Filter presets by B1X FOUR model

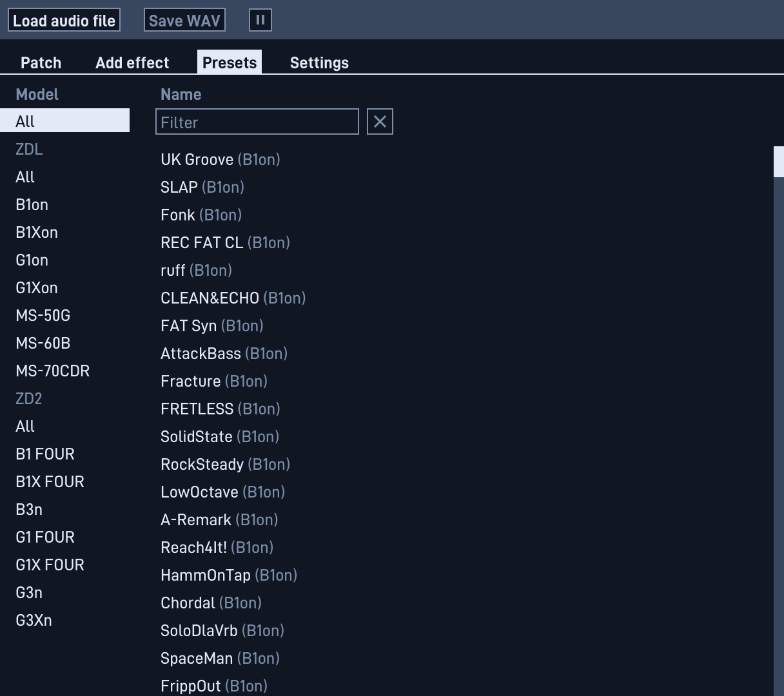click(x=64, y=481)
